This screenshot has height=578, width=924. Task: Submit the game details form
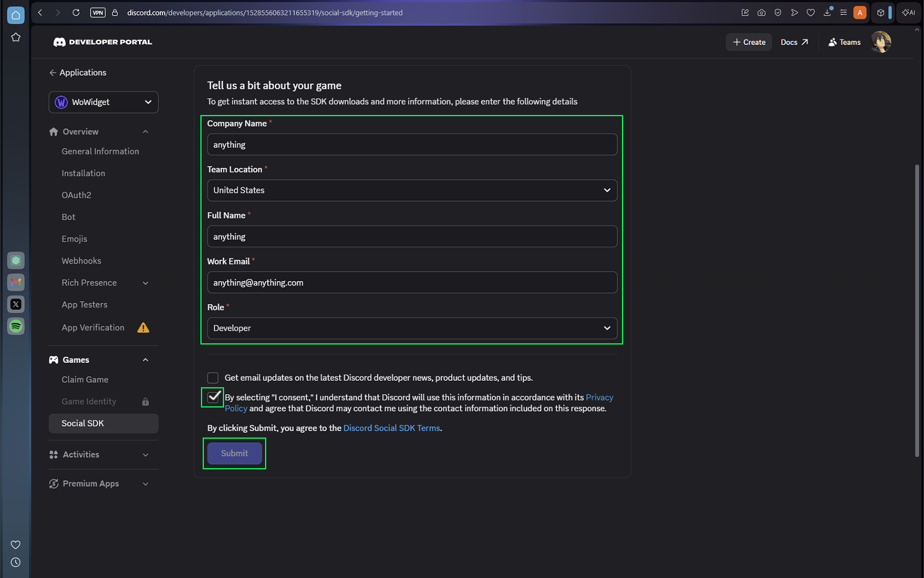234,454
